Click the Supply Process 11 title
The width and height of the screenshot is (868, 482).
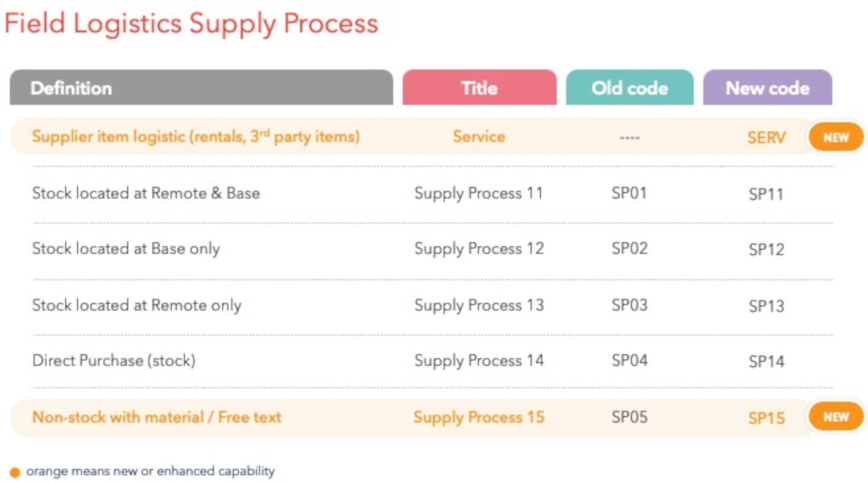[x=479, y=193]
